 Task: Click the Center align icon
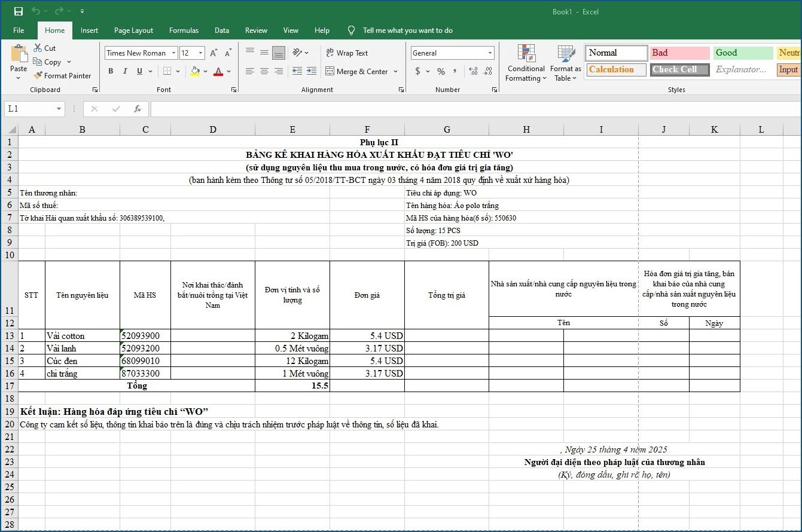[x=264, y=71]
